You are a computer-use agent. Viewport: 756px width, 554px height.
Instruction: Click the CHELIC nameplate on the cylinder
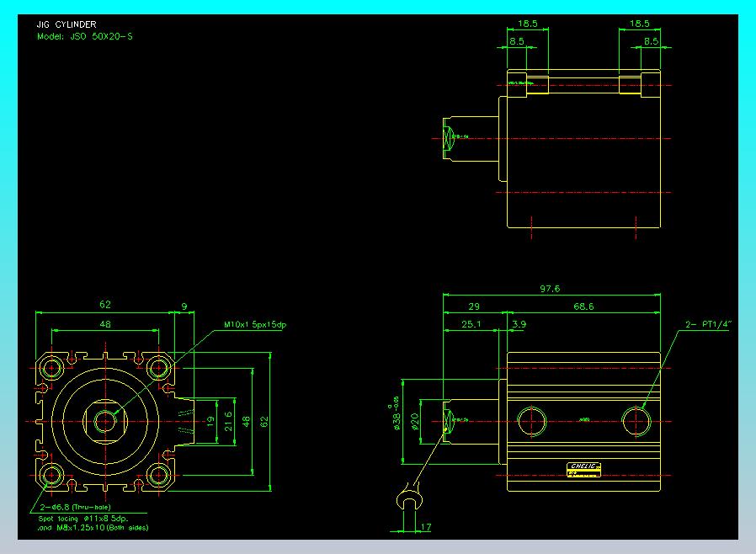click(584, 470)
